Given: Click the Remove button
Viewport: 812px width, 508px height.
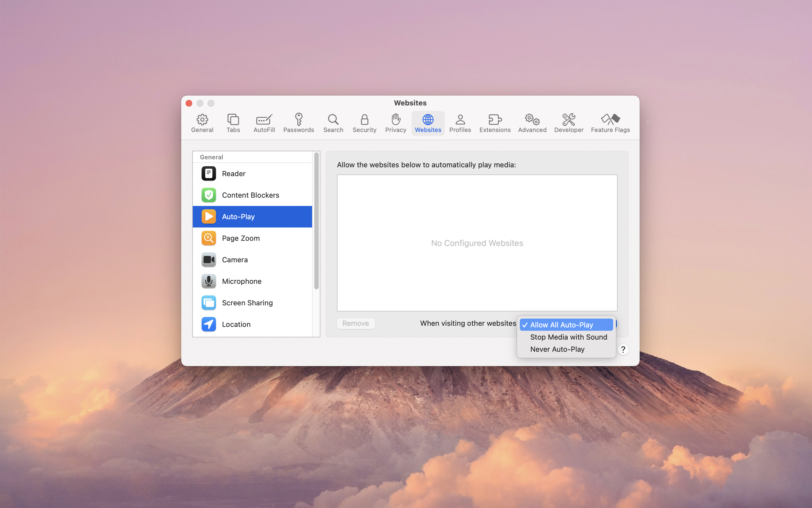Looking at the screenshot, I should click(355, 323).
